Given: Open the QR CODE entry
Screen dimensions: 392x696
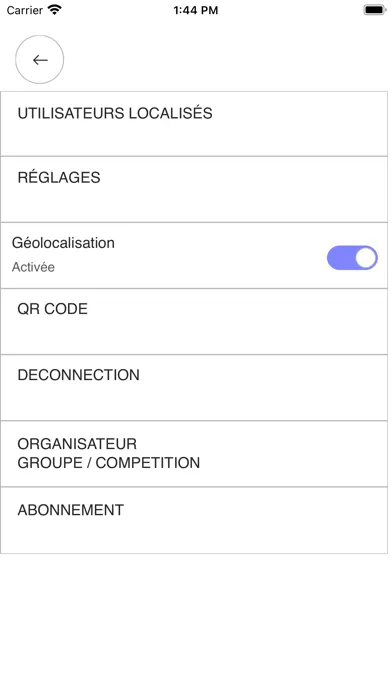Looking at the screenshot, I should [x=194, y=322].
